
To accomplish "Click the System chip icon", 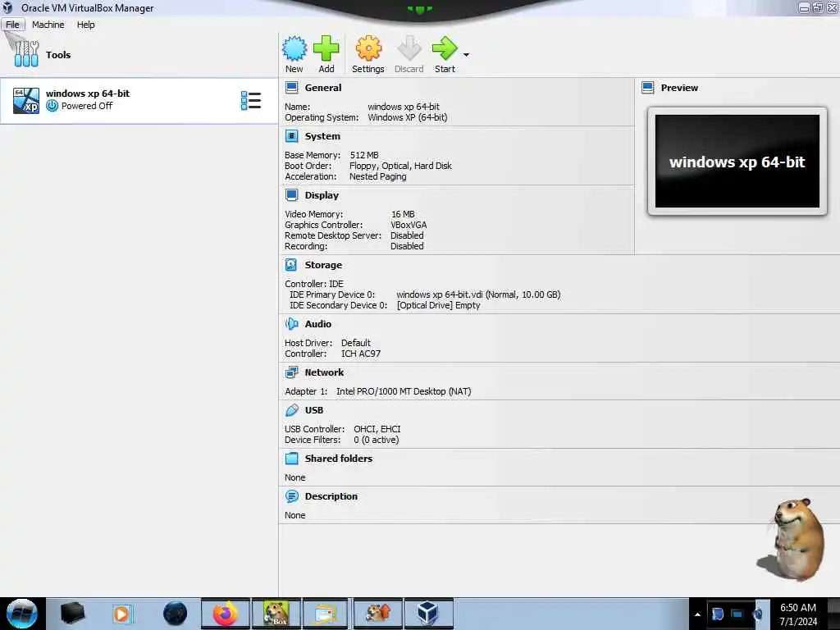I will click(x=292, y=136).
